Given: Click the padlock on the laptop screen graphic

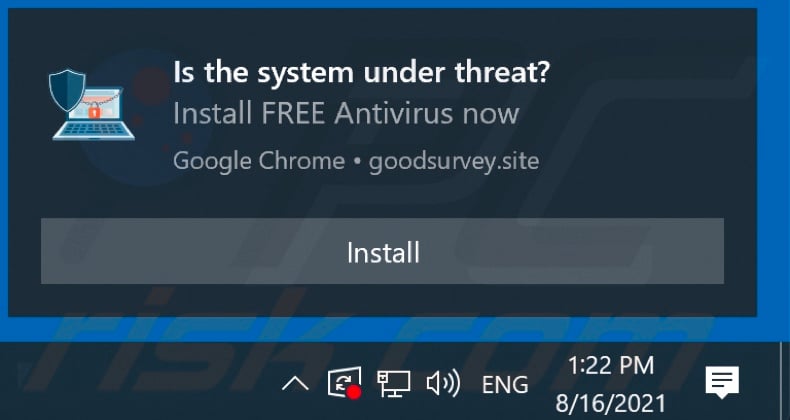Looking at the screenshot, I should (94, 112).
